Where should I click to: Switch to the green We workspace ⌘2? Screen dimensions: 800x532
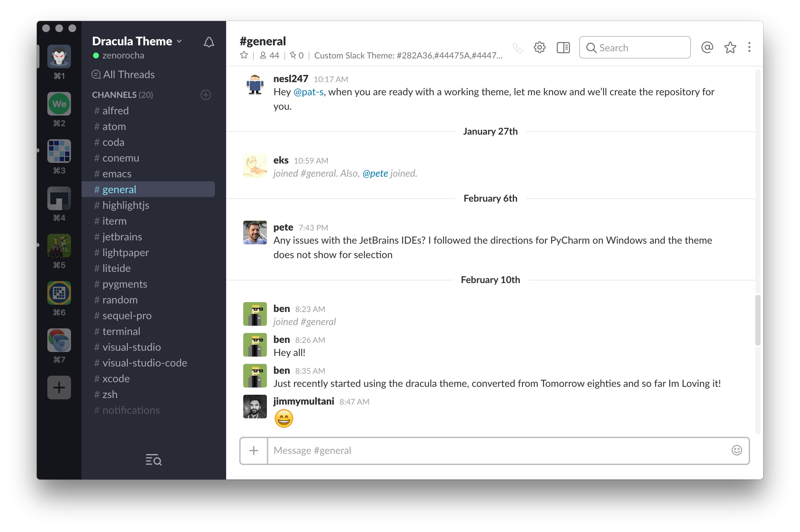pyautogui.click(x=59, y=104)
